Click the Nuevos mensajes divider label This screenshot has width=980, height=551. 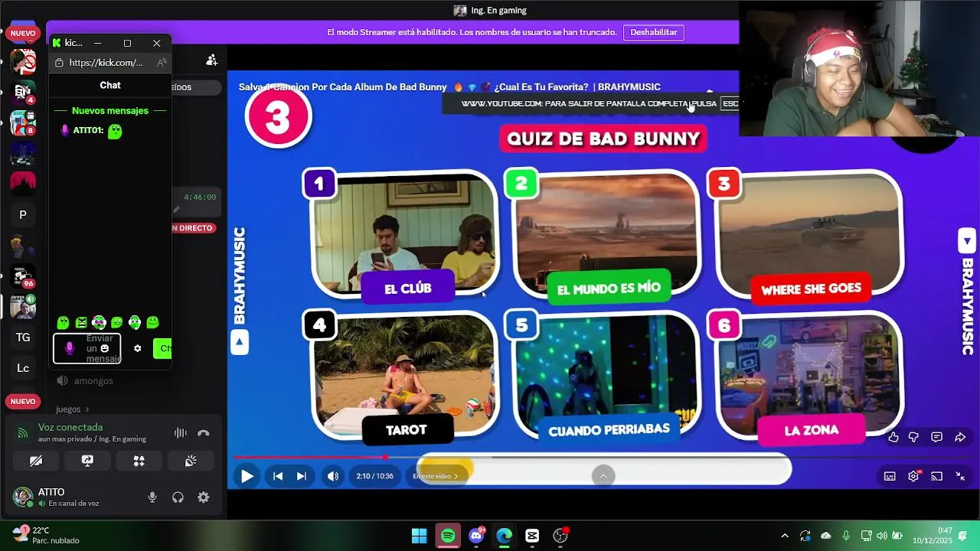click(x=110, y=111)
